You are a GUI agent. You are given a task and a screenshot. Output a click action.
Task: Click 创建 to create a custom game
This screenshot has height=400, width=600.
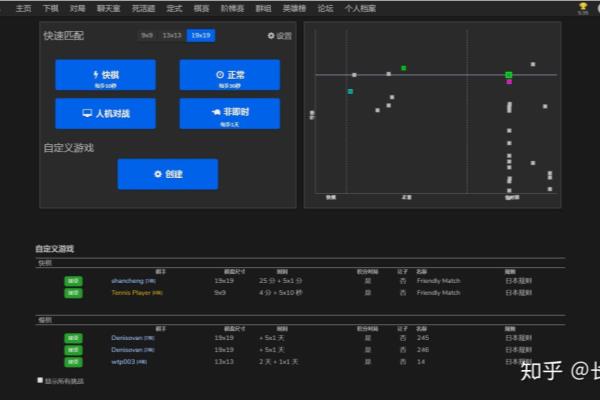tap(167, 174)
